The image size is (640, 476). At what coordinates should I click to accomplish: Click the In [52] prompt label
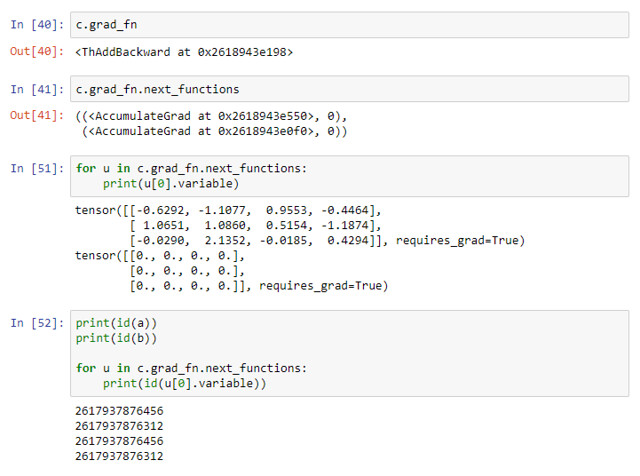coord(35,323)
